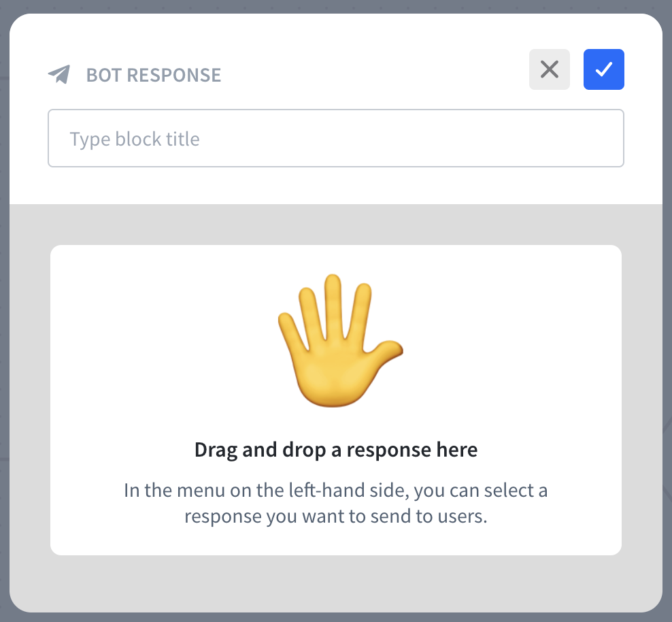The image size is (672, 622).
Task: Click the gray margin right of the drop card
Action: [x=641, y=400]
